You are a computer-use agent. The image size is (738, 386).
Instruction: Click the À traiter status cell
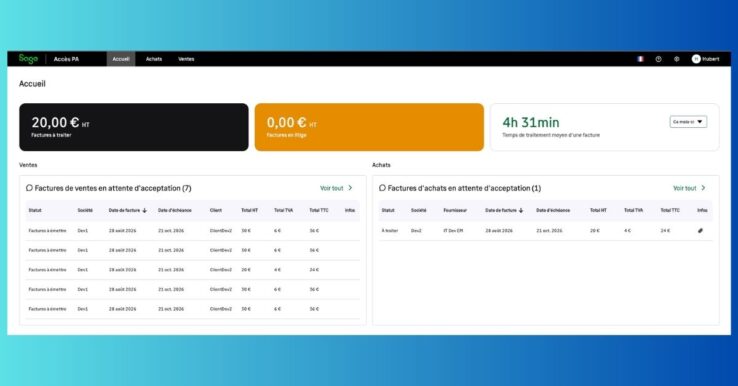[x=390, y=231]
